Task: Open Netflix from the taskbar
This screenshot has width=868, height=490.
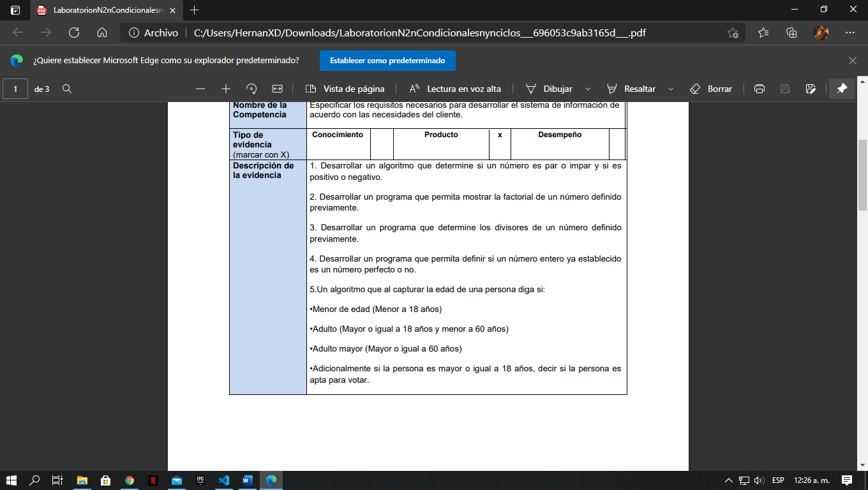Action: tap(153, 480)
